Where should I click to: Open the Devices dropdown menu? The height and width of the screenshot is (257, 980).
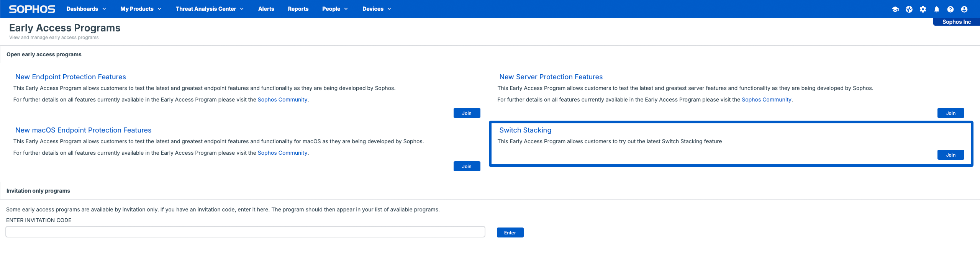pos(377,9)
